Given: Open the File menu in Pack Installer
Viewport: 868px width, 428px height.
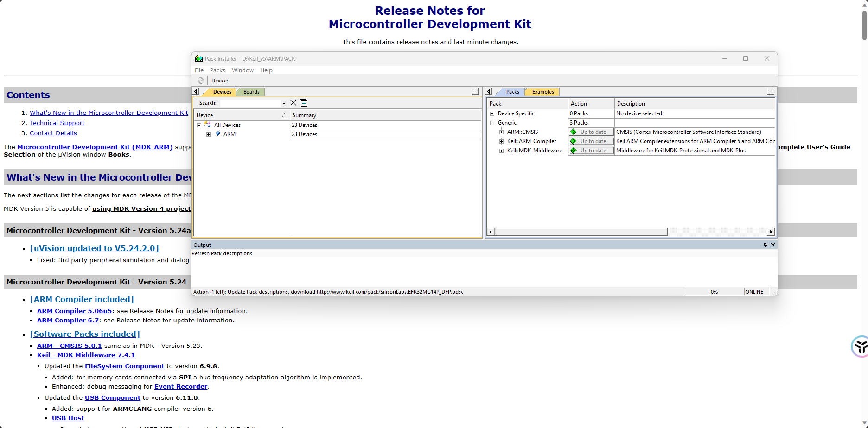Looking at the screenshot, I should pyautogui.click(x=199, y=70).
